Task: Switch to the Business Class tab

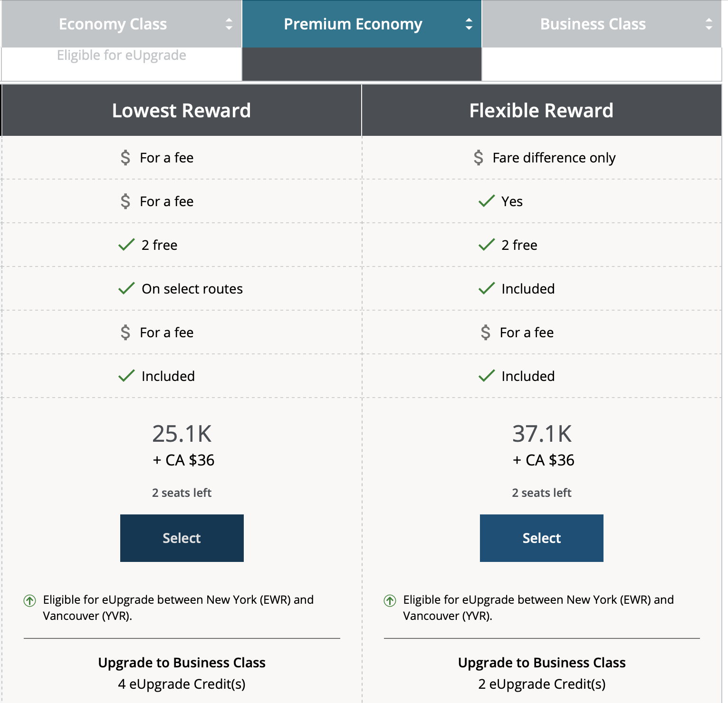Action: [x=593, y=24]
